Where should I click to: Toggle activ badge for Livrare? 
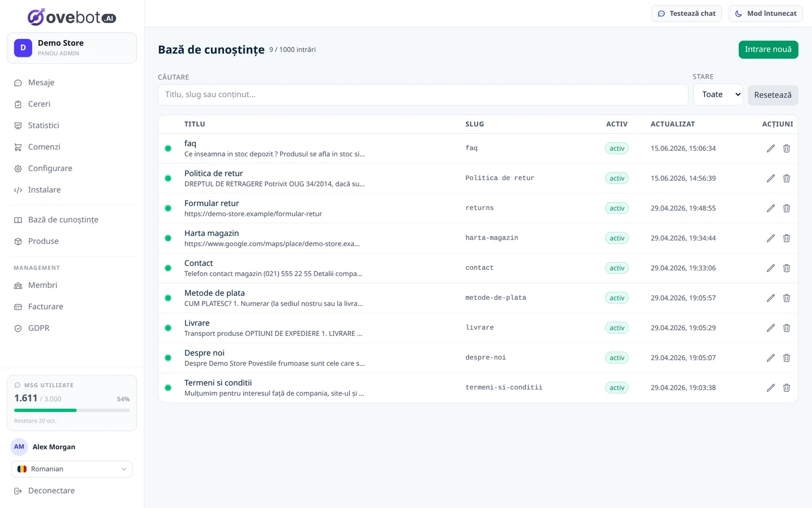pos(617,328)
